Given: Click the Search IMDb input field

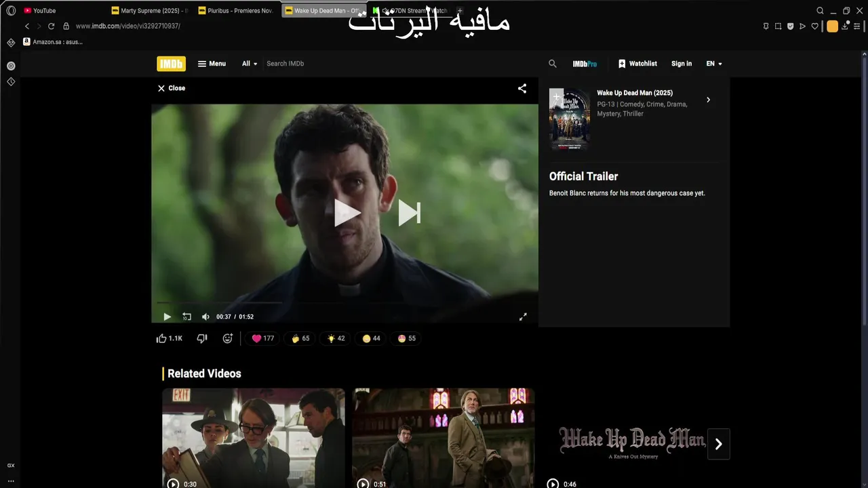Looking at the screenshot, I should (x=403, y=64).
